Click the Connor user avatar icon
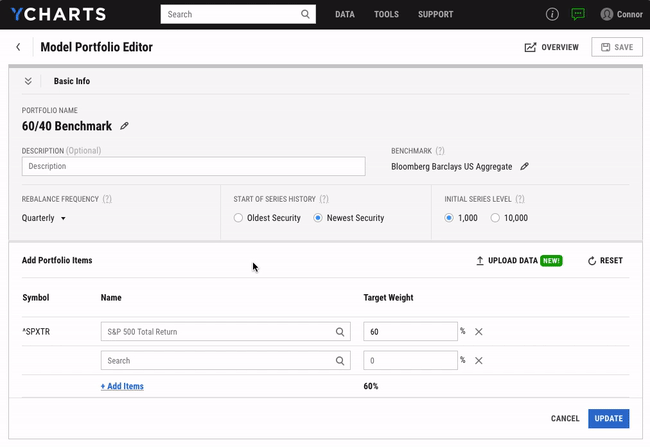 pyautogui.click(x=606, y=14)
